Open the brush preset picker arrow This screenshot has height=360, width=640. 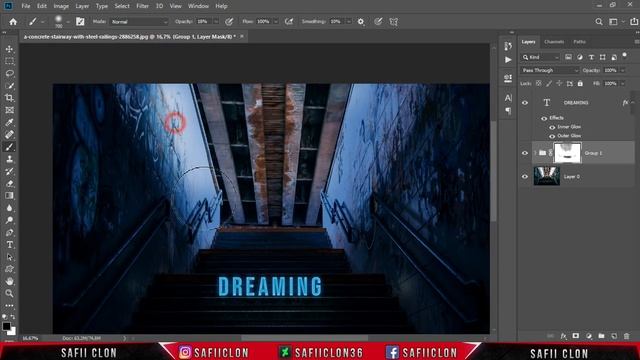(x=68, y=22)
